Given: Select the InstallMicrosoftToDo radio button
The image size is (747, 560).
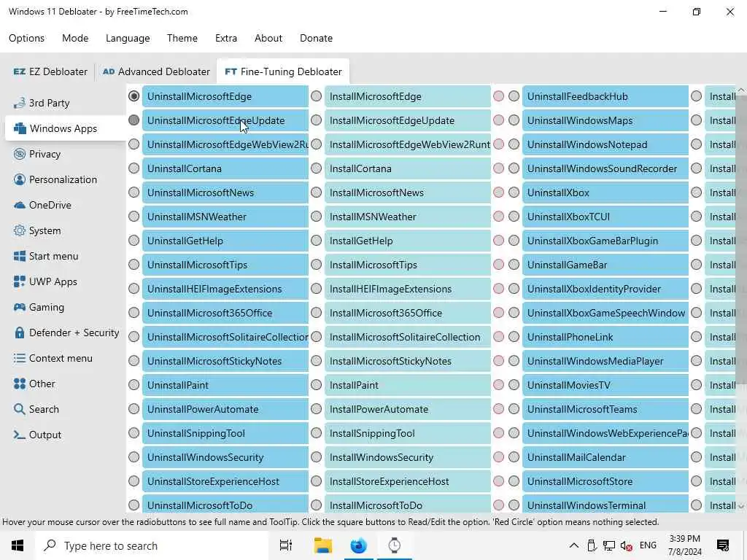Looking at the screenshot, I should click(x=317, y=505).
